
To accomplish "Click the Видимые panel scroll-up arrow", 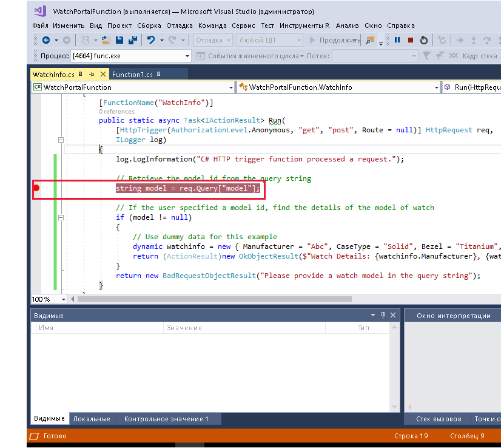I will point(395,327).
